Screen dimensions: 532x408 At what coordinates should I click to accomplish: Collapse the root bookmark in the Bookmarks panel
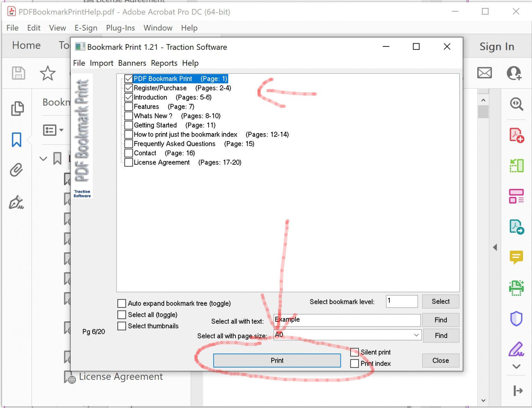click(x=43, y=158)
